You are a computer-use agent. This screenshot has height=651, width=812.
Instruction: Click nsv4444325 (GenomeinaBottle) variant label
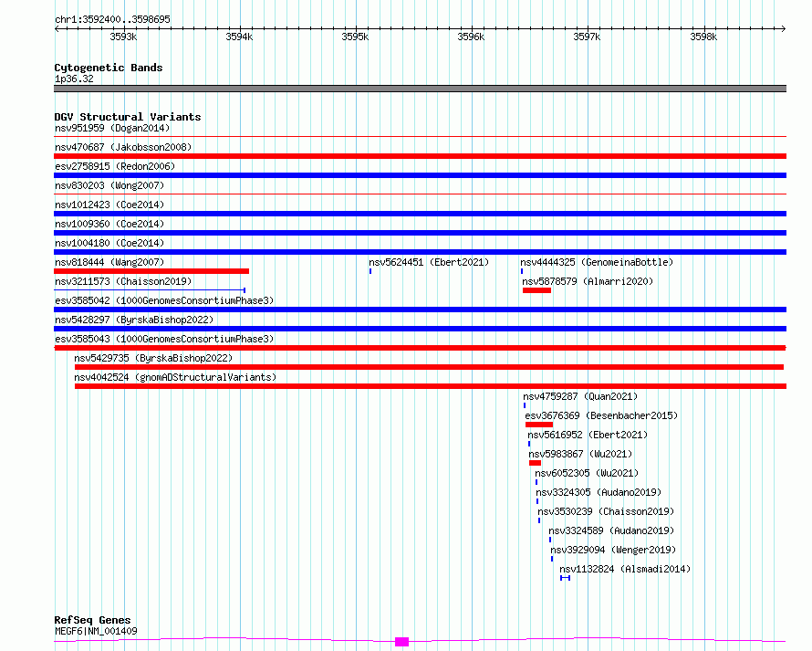coord(597,262)
